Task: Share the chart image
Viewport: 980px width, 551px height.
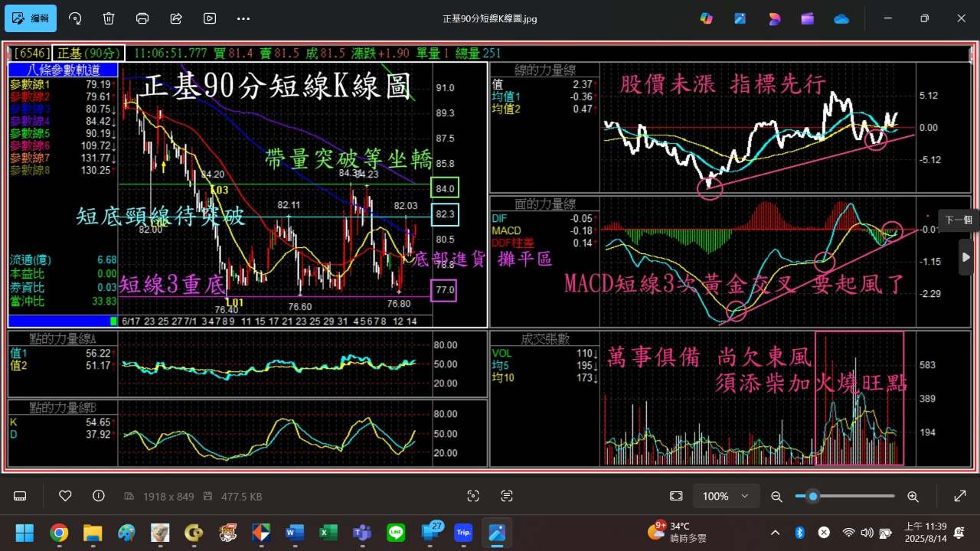Action: point(176,18)
